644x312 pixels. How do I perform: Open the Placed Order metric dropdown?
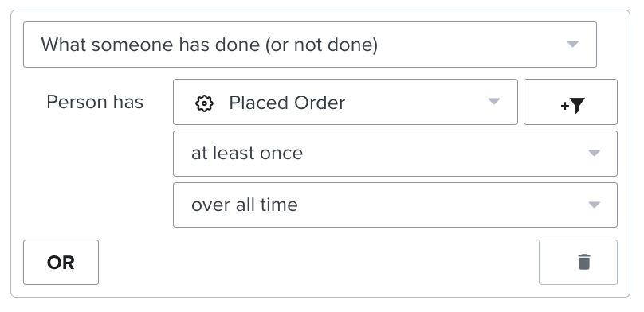[345, 102]
